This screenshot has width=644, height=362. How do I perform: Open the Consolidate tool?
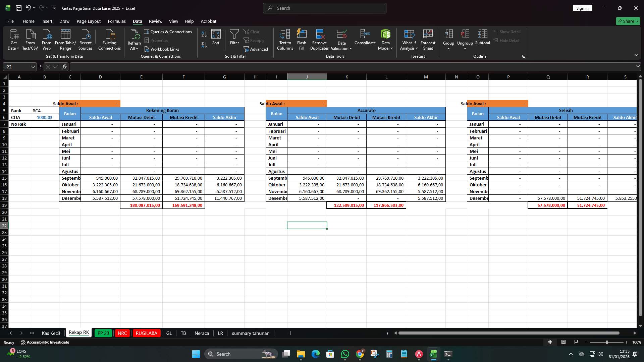365,37
